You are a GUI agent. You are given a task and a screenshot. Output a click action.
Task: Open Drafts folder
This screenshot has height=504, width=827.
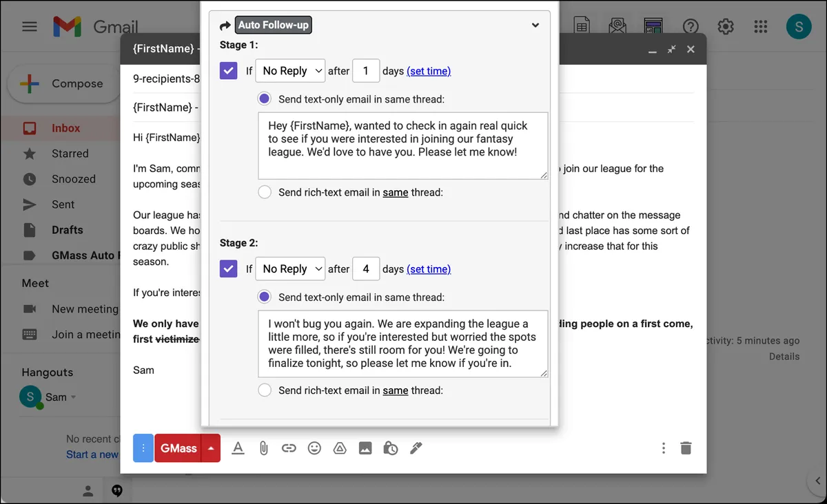tap(67, 230)
